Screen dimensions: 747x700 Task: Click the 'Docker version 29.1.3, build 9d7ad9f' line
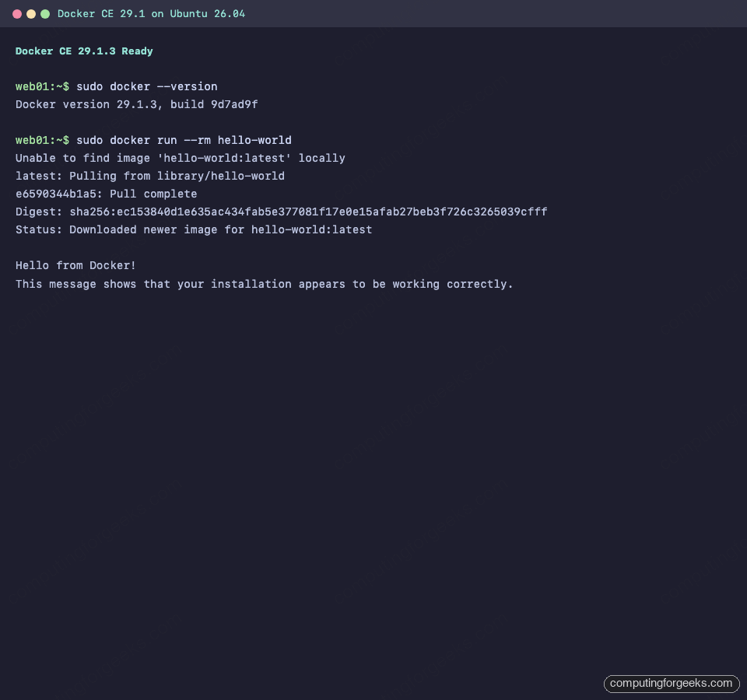coord(136,104)
